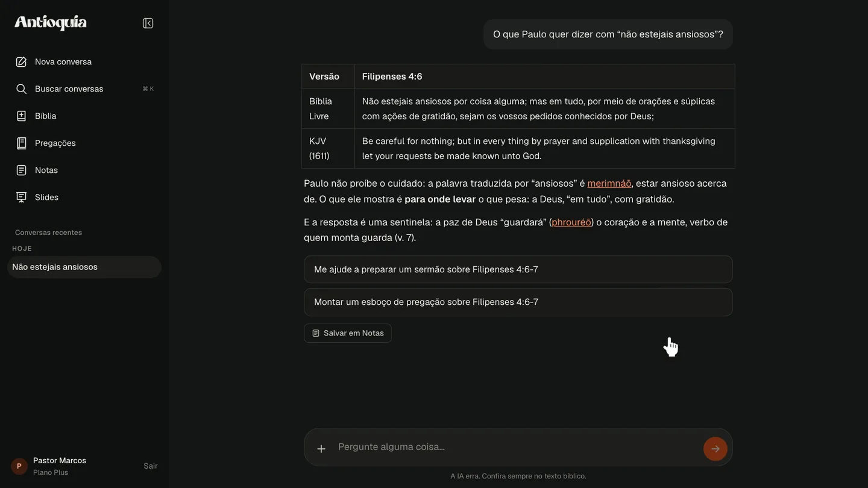Viewport: 868px width, 488px height.
Task: Follow the phrouréō word link
Action: tap(571, 222)
